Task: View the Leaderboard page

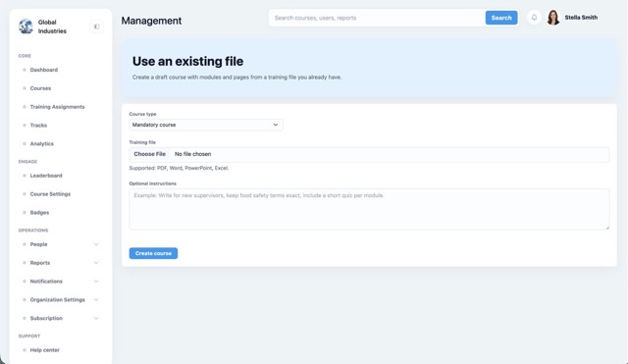Action: (46, 176)
